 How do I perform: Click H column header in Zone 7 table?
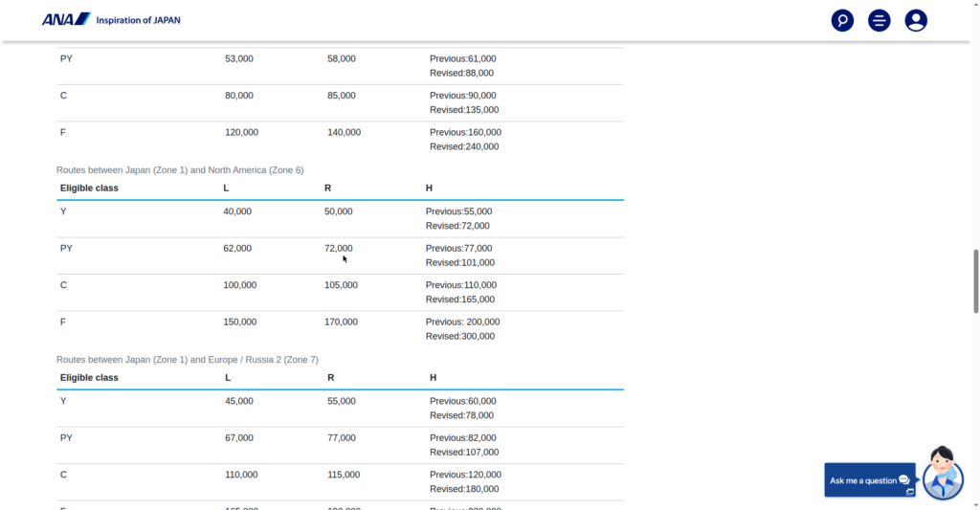(x=434, y=378)
